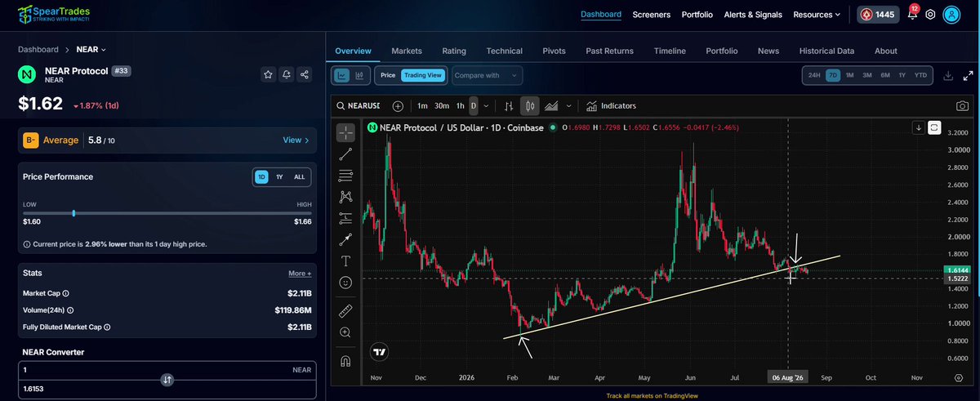Select the XABCD pattern tool
The image size is (980, 401).
click(x=346, y=196)
